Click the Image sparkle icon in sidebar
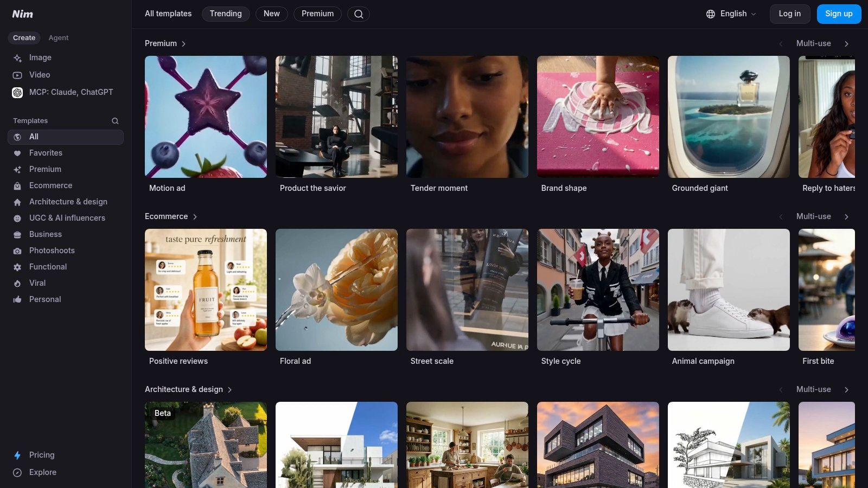Image resolution: width=868 pixels, height=488 pixels. [x=17, y=58]
